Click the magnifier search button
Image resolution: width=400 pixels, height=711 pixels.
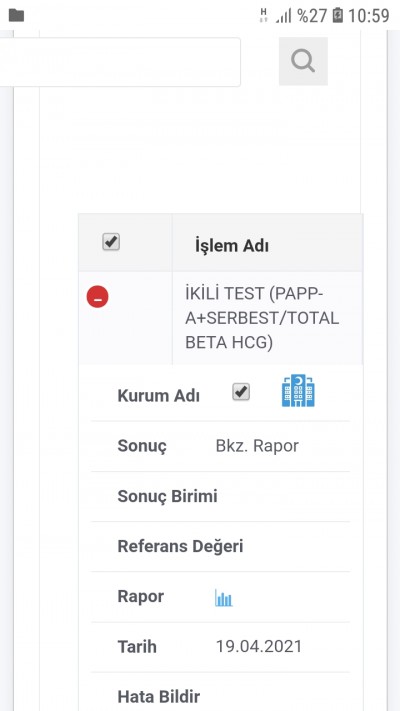pyautogui.click(x=303, y=61)
